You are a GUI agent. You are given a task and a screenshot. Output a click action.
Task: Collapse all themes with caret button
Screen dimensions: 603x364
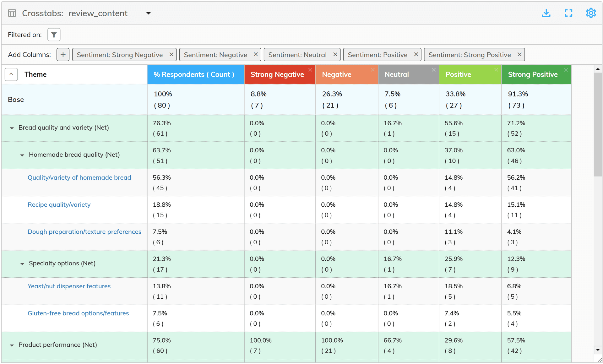[11, 74]
